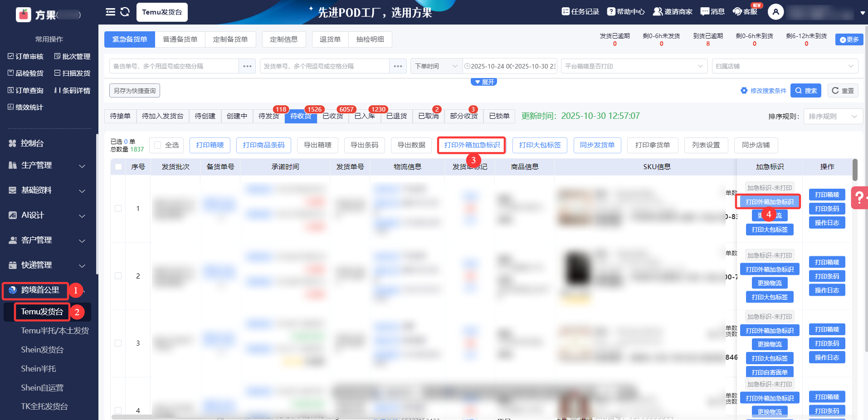
Task: Open the help center (帮助中心) icon
Action: (611, 11)
